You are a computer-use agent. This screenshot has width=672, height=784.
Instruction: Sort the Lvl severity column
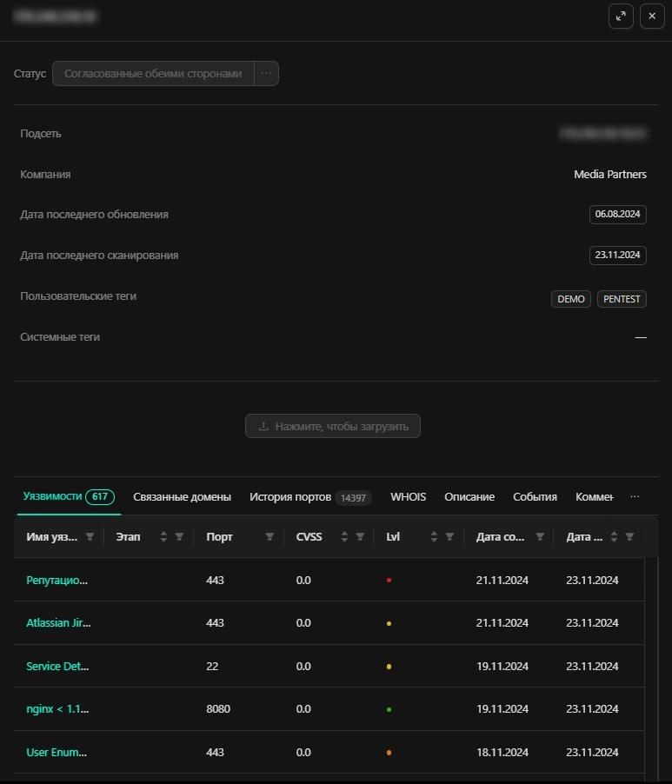(434, 537)
